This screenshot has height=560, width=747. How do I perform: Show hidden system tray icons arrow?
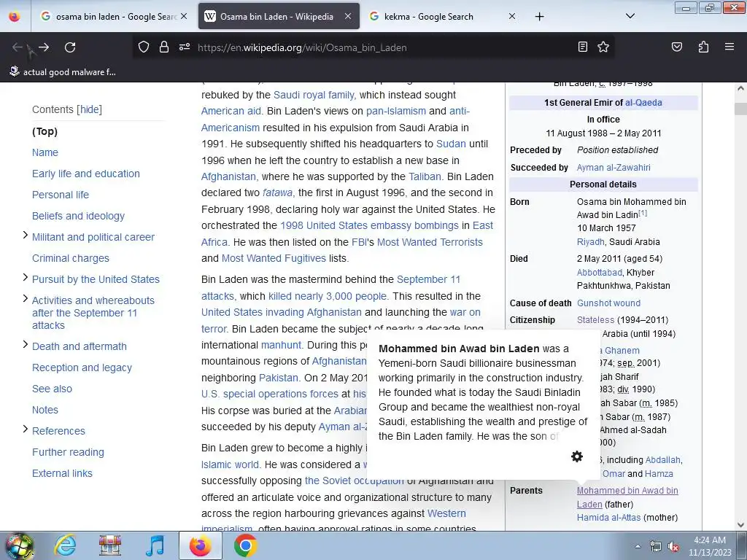point(638,546)
